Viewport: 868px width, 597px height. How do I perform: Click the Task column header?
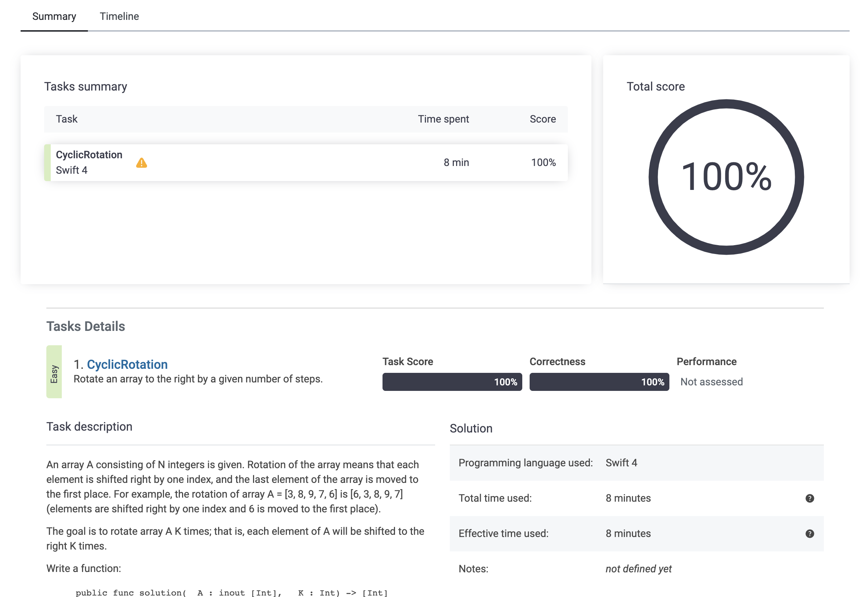(67, 119)
